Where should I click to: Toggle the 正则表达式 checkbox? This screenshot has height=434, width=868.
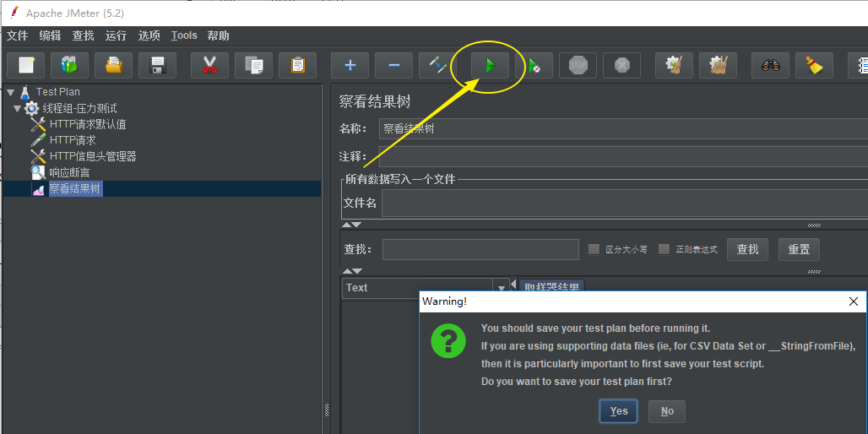tap(665, 249)
